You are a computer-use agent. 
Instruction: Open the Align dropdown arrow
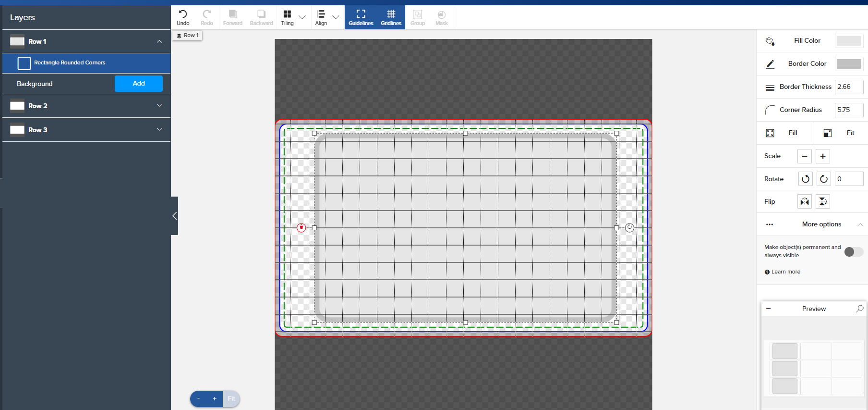336,17
